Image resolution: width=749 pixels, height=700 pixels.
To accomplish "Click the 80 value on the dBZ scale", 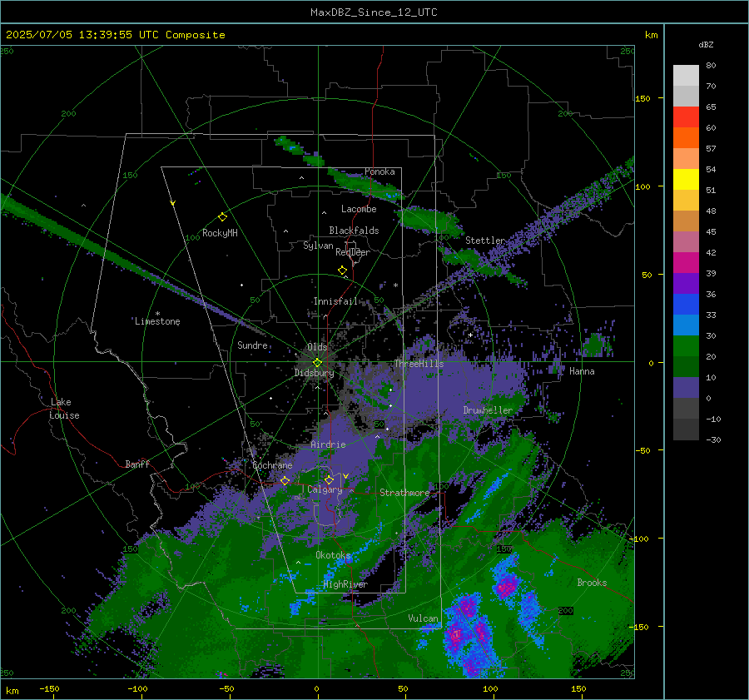I will pos(711,66).
